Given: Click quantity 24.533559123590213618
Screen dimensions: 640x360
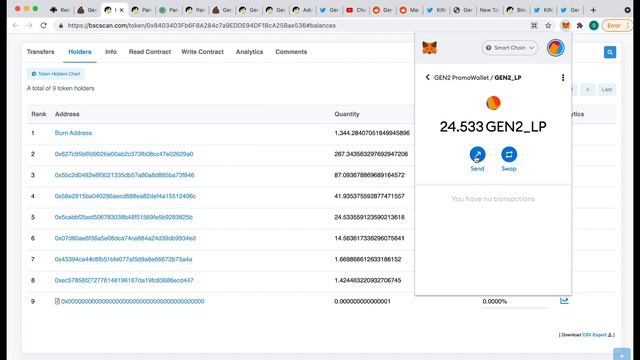Looking at the screenshot, I should pos(369,217).
